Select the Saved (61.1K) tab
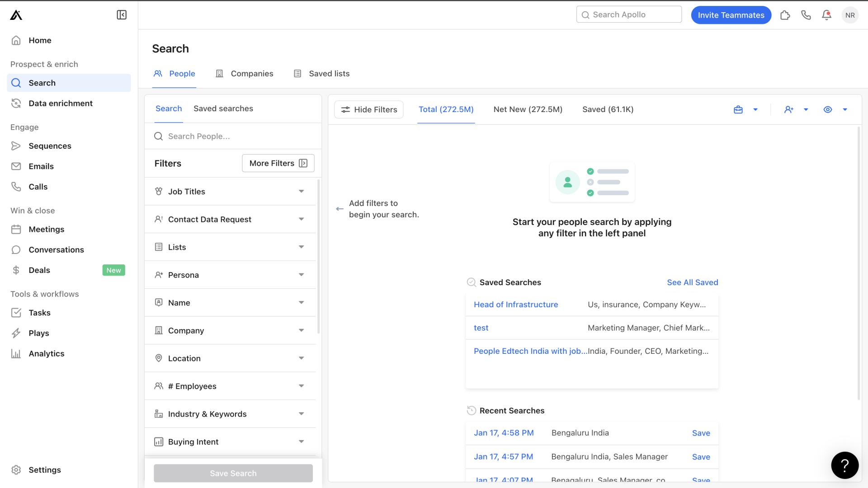 (608, 109)
